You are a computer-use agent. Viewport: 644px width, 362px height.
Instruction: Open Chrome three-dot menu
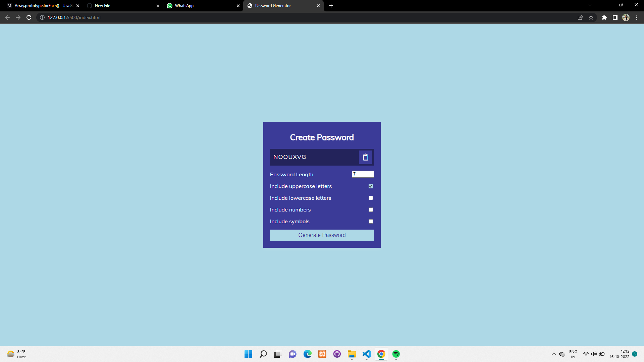(x=637, y=17)
